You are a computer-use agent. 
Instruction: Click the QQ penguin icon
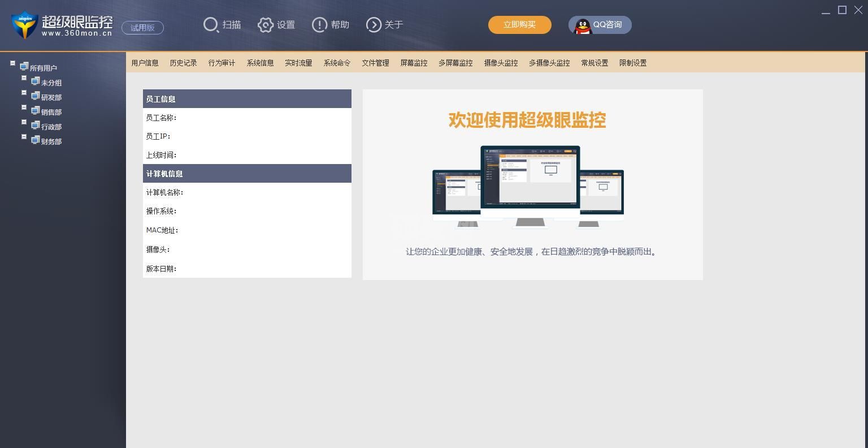583,25
